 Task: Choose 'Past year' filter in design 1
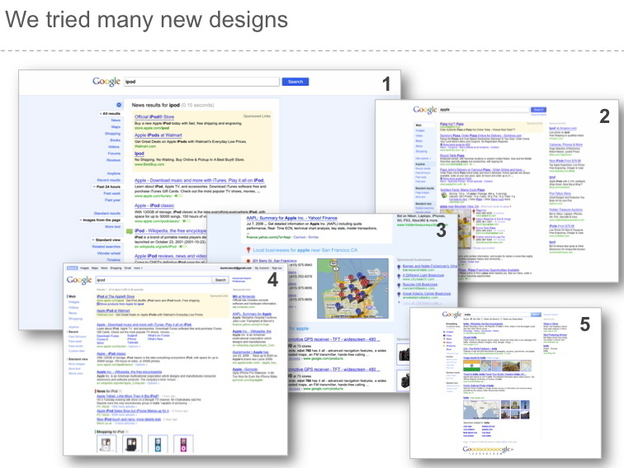(x=113, y=200)
